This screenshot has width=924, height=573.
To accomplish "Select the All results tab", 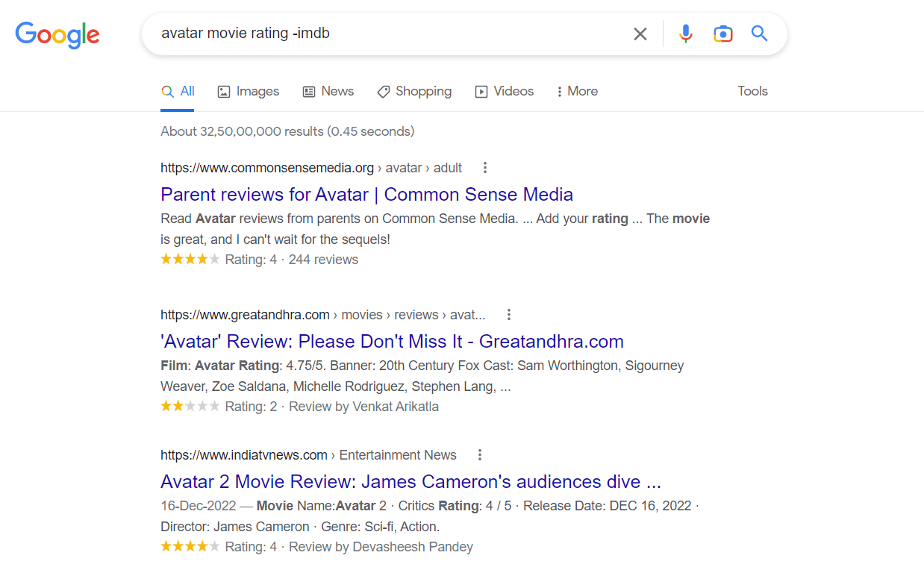I will click(x=178, y=91).
